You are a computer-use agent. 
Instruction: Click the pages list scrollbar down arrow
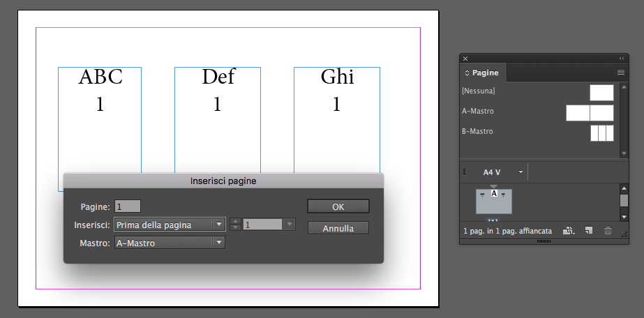624,217
